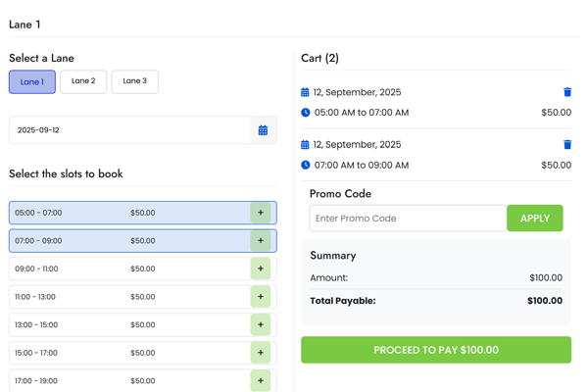588x392 pixels.
Task: Click the 2025-09-12 date input field
Action: pos(129,130)
